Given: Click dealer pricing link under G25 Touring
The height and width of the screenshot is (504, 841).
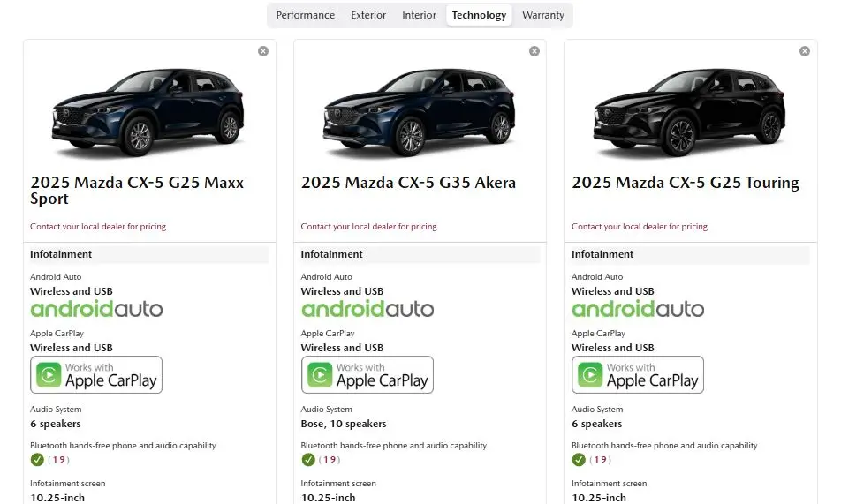Looking at the screenshot, I should pos(640,226).
